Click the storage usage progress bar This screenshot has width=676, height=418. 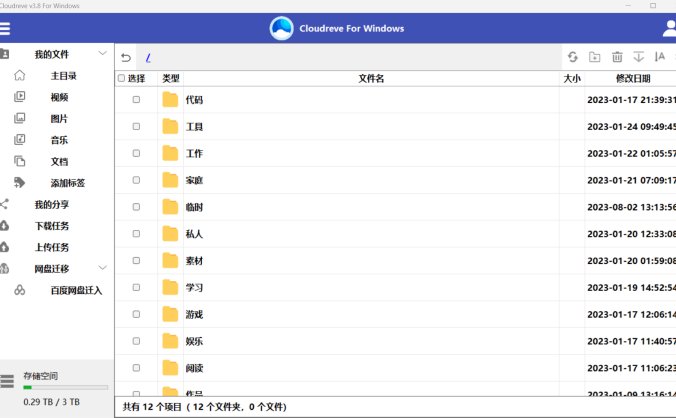66,387
